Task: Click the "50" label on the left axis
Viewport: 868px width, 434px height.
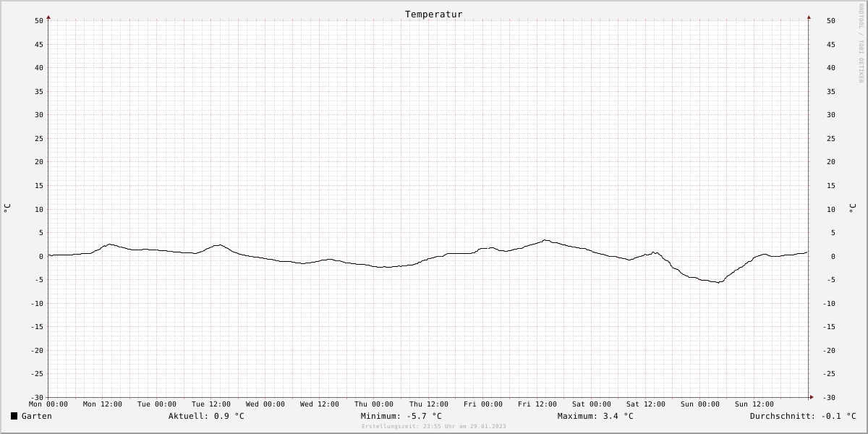Action: [x=39, y=21]
